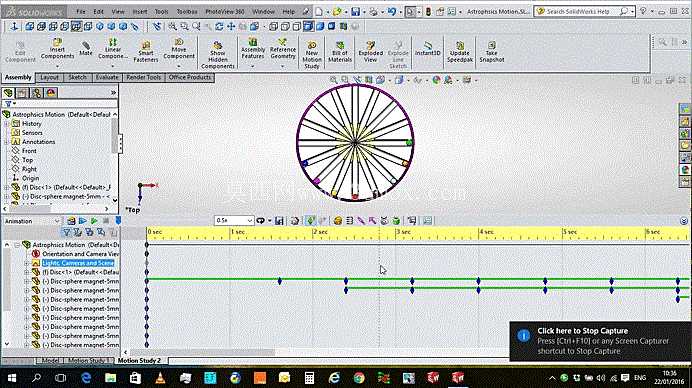This screenshot has height=388, width=692.
Task: Switch to the Motion Study 1 tab
Action: click(89, 361)
